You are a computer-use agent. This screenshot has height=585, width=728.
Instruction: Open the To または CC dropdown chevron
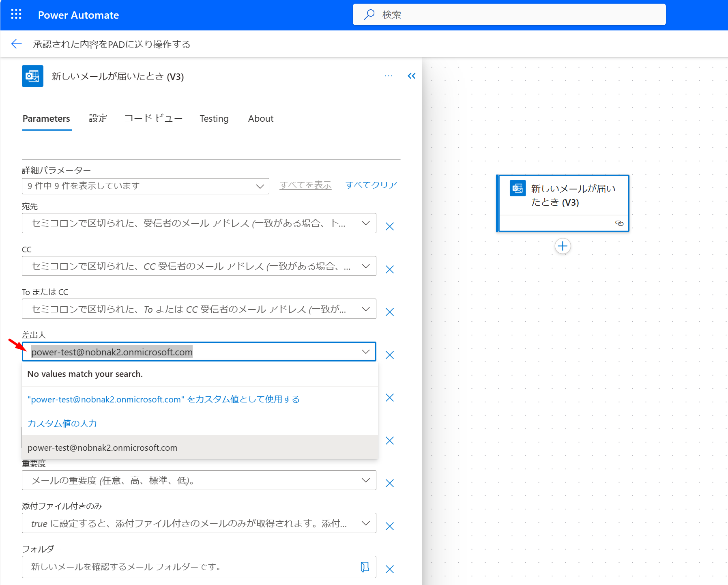point(365,309)
